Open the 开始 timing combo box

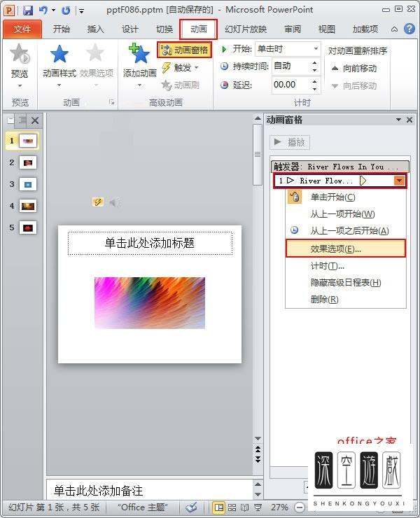tap(288, 49)
